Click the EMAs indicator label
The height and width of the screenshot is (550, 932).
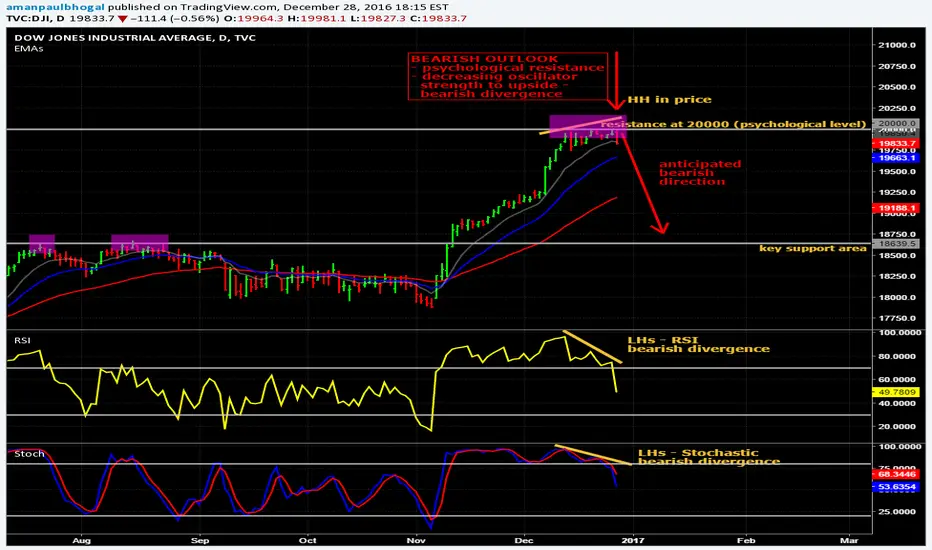point(29,49)
